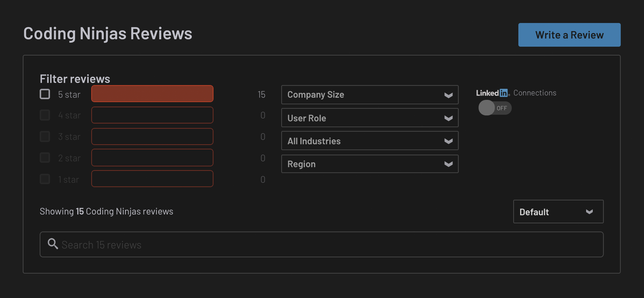Click the empty 2 star rating bar
This screenshot has width=644, height=298.
click(152, 158)
